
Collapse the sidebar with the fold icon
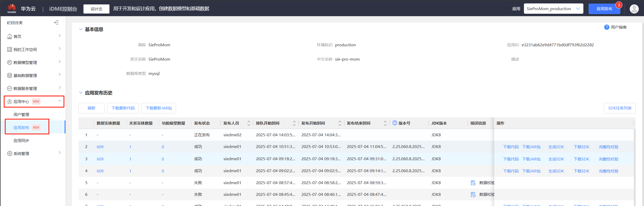56,23
